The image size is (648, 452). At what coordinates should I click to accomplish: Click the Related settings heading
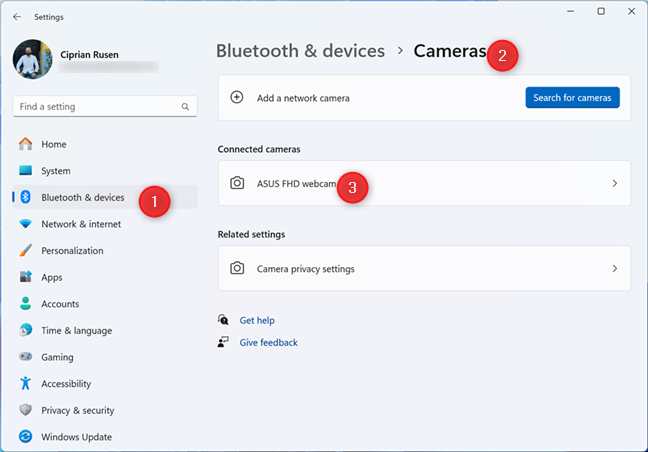(x=251, y=234)
